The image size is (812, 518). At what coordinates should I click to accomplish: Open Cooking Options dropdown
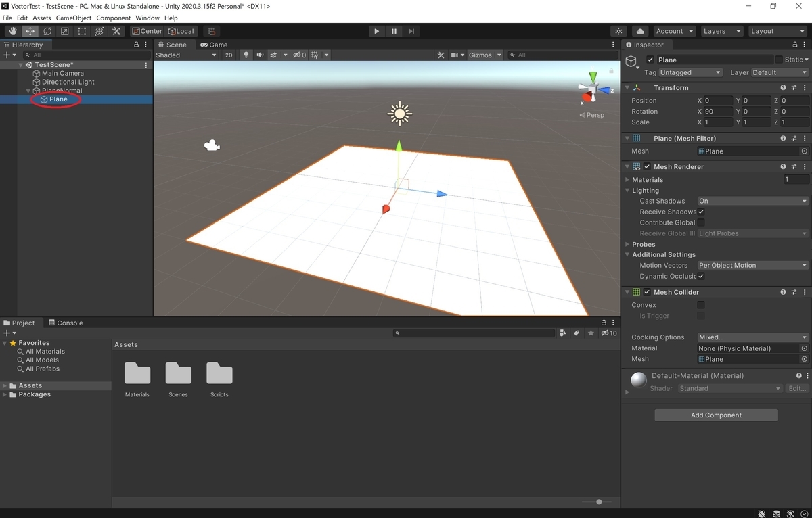point(753,337)
